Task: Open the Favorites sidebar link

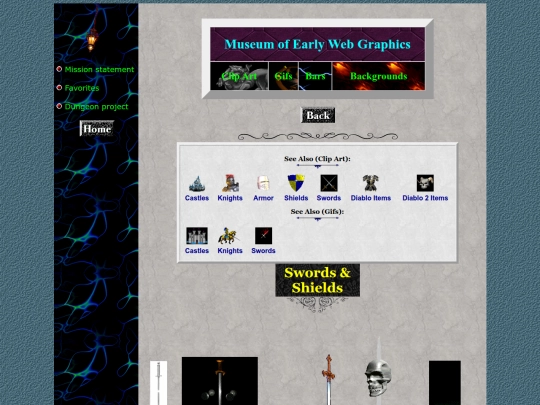Action: 82,88
